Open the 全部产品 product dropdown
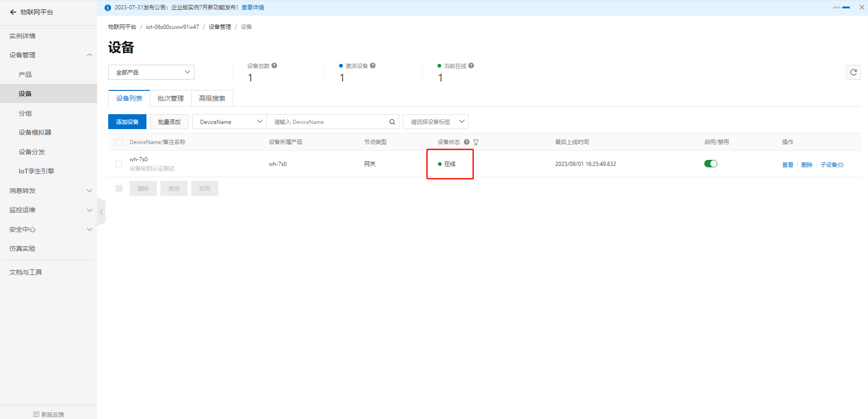Screen dimensions: 868x419 click(151, 72)
